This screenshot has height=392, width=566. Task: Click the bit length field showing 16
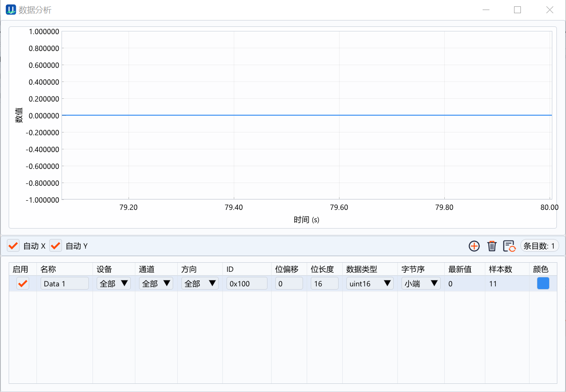click(324, 284)
